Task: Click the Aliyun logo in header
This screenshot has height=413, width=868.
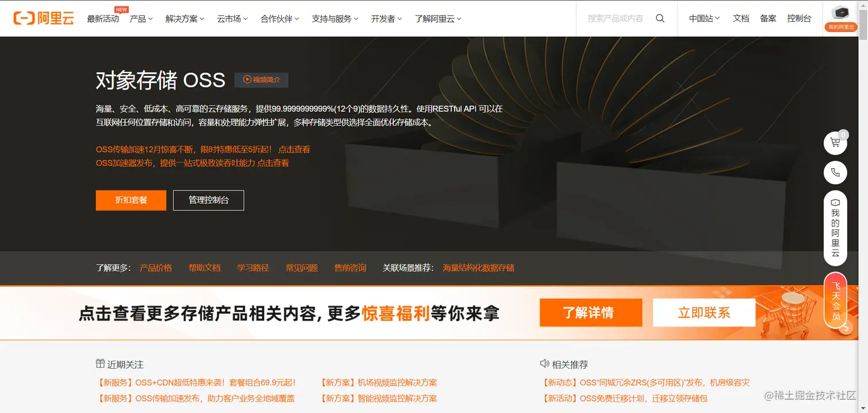Action: click(44, 18)
